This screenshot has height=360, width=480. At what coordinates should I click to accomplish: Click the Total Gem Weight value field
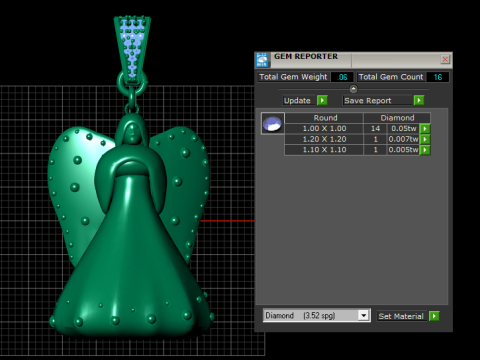(x=342, y=77)
